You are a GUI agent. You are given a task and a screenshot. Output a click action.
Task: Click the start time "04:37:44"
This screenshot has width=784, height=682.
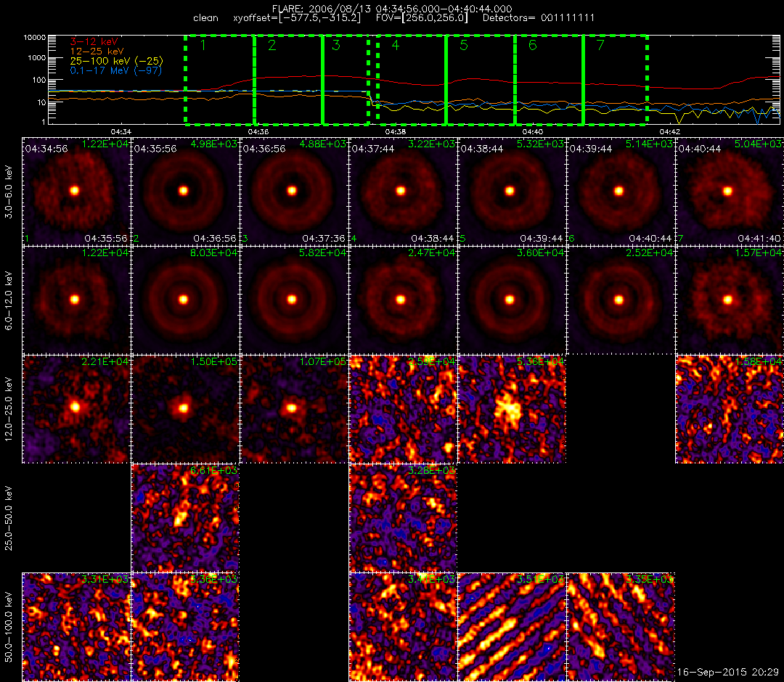373,149
